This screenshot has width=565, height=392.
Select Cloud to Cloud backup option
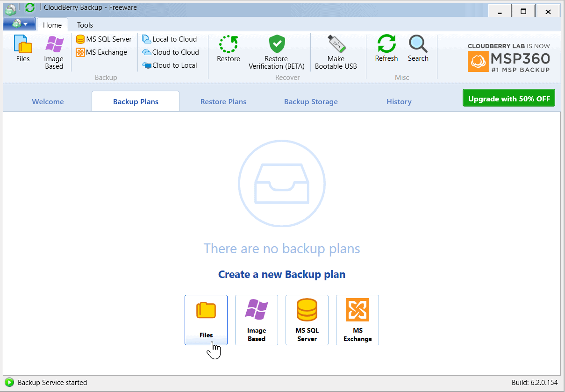(171, 52)
